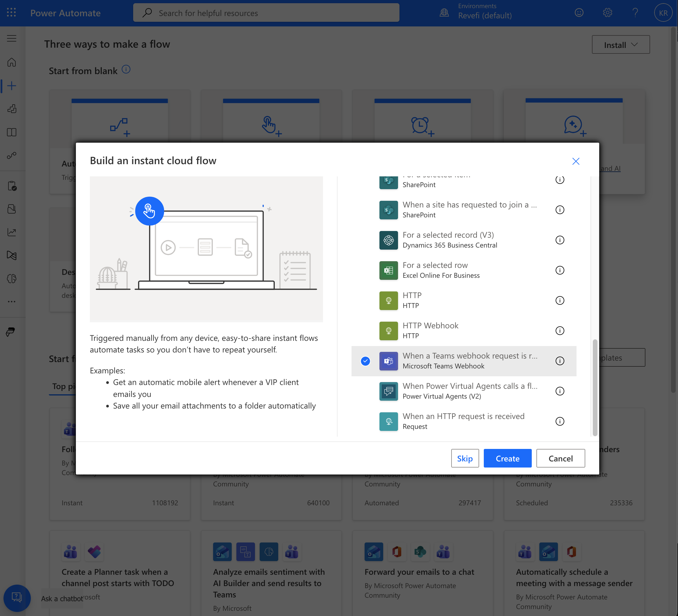Screen dimensions: 678x616
Task: Click the Home icon in left sidebar
Action: [x=12, y=62]
